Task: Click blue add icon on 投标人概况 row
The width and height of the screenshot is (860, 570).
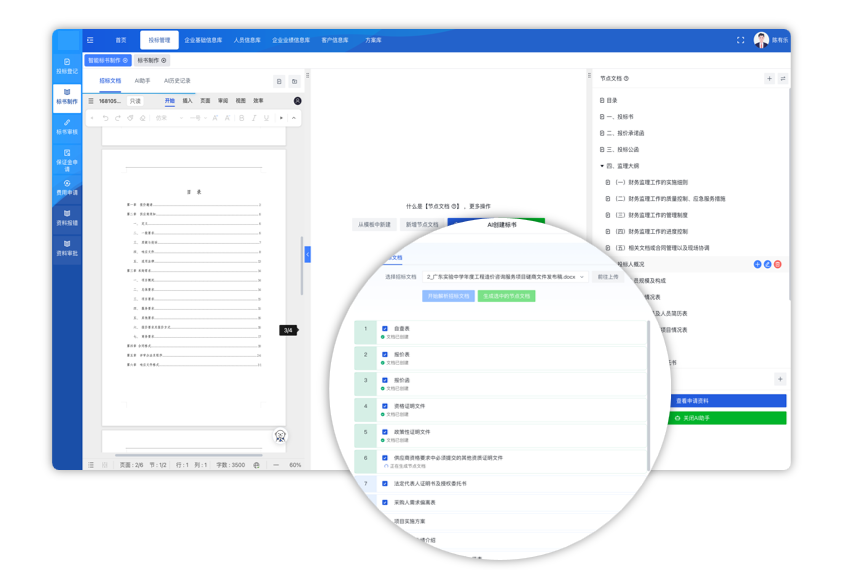Action: [757, 264]
